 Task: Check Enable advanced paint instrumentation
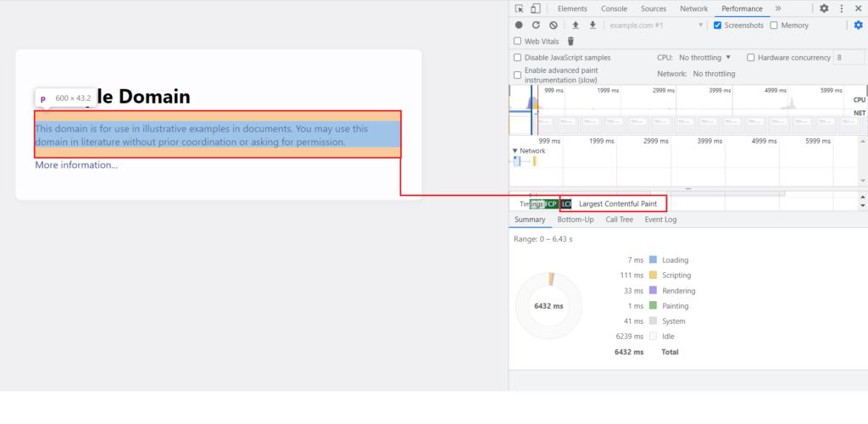click(x=518, y=75)
